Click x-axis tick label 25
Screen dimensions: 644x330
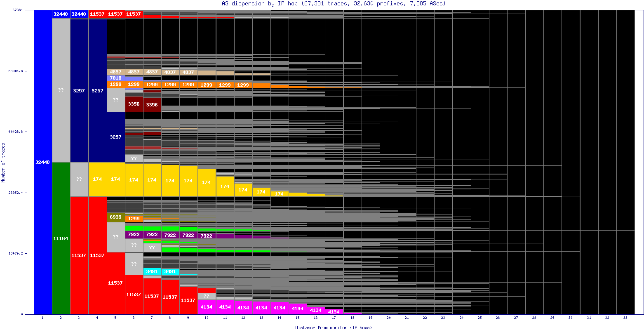click(x=480, y=318)
